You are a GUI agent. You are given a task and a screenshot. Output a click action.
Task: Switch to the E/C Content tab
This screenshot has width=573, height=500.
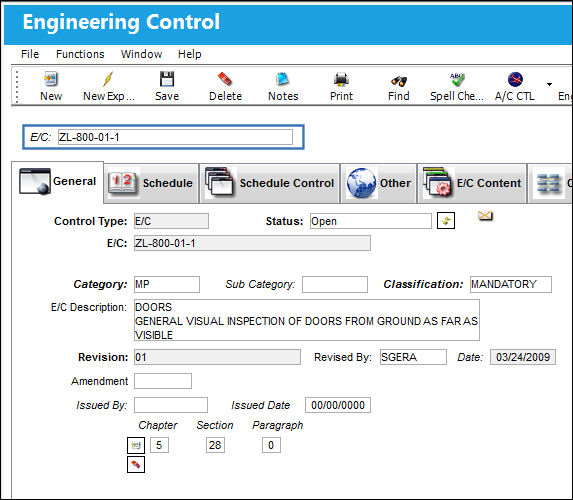472,183
